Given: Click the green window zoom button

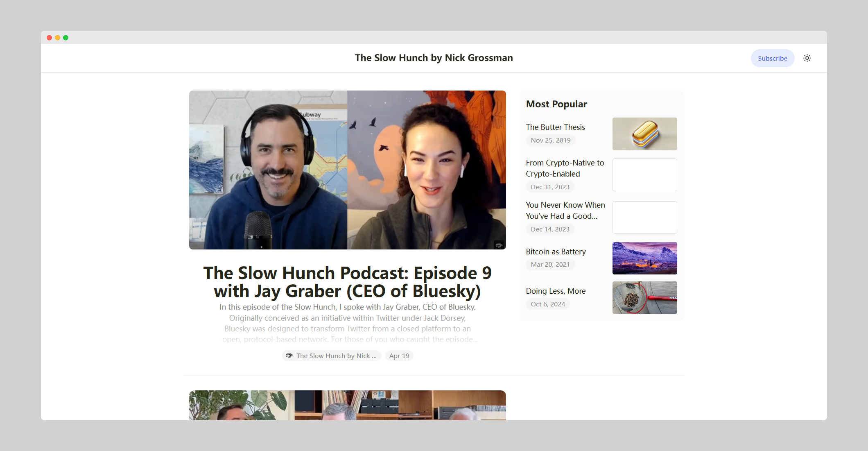Looking at the screenshot, I should (66, 38).
